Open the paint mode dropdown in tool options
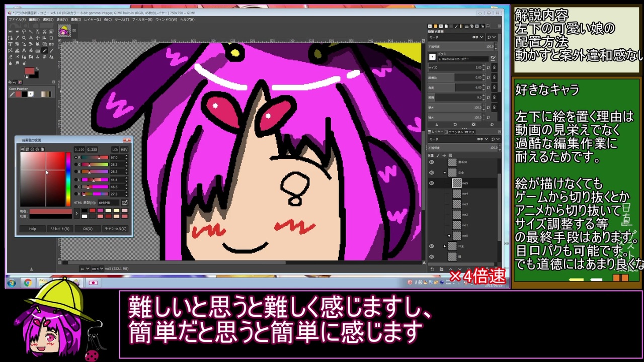644x362 pixels. [456, 37]
